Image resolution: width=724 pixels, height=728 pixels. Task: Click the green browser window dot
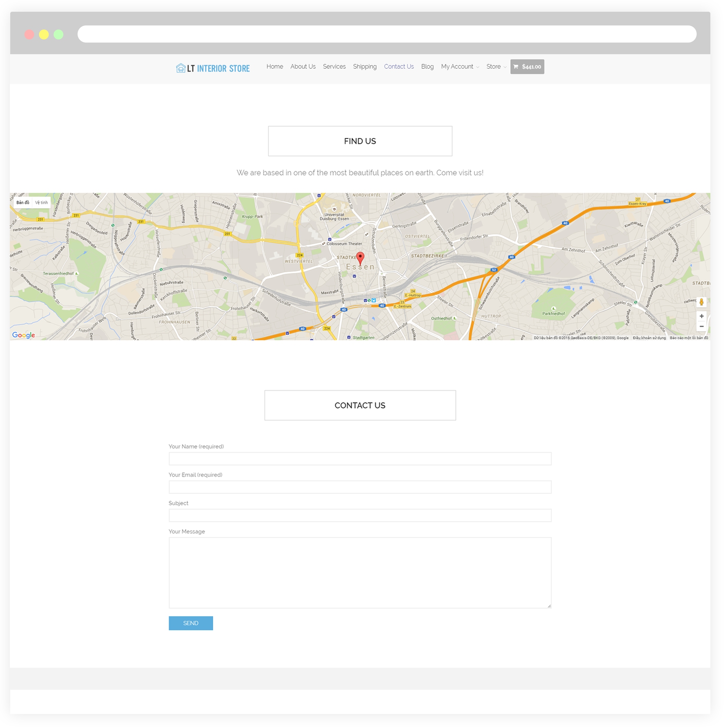click(58, 34)
